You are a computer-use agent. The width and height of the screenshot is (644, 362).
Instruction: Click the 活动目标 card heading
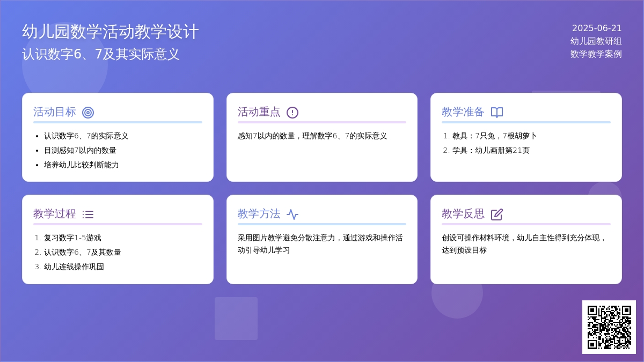click(55, 112)
